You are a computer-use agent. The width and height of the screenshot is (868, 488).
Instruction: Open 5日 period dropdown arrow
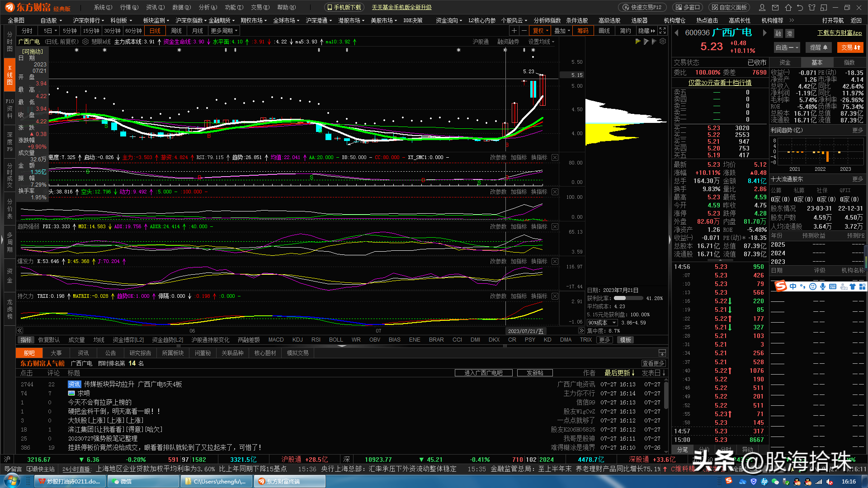coord(56,31)
